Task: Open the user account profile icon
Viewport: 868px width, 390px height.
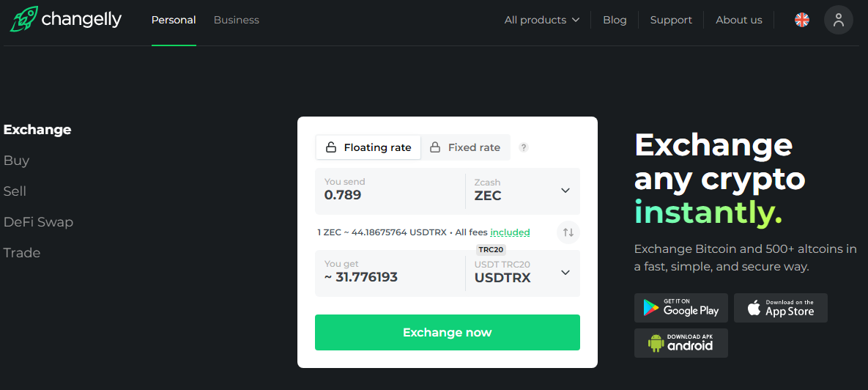Action: (x=838, y=20)
